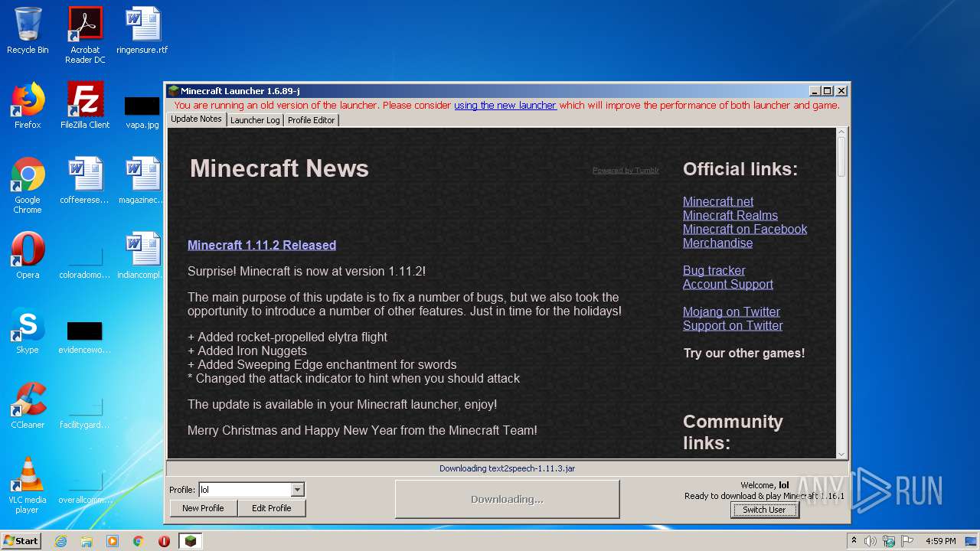Screen dimensions: 980x551
Task: Click the network tray icon
Action: point(889,541)
